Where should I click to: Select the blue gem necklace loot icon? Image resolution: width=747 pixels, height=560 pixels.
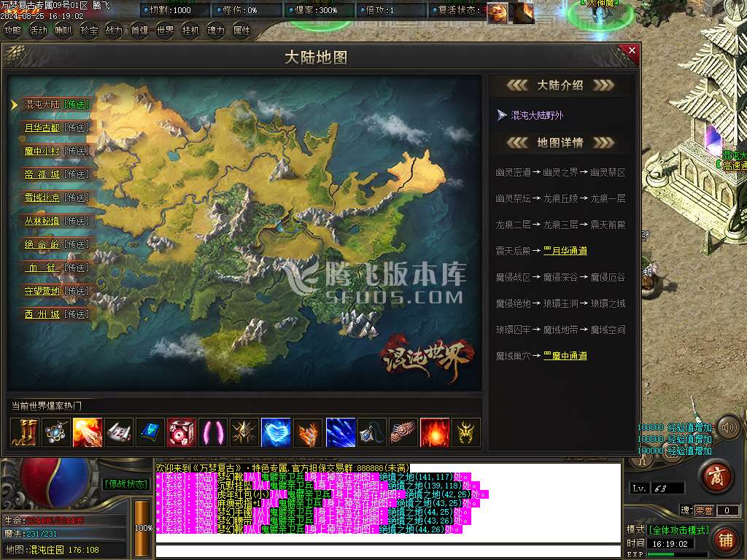[56, 432]
